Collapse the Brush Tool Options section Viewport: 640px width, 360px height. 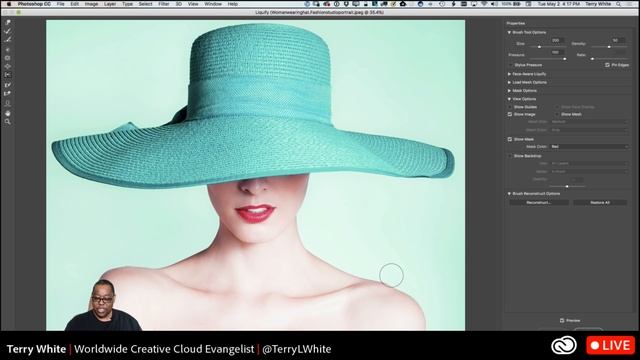coord(509,32)
